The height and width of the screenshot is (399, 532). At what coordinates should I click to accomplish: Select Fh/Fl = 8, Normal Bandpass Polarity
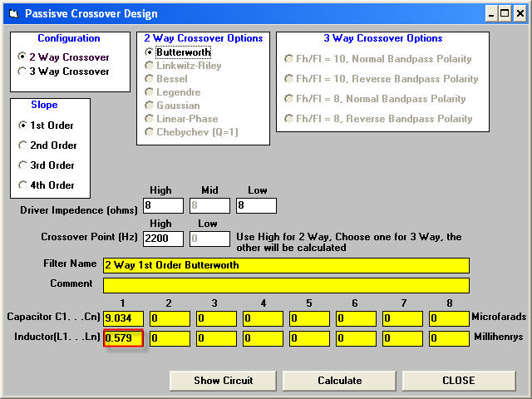[x=375, y=99]
